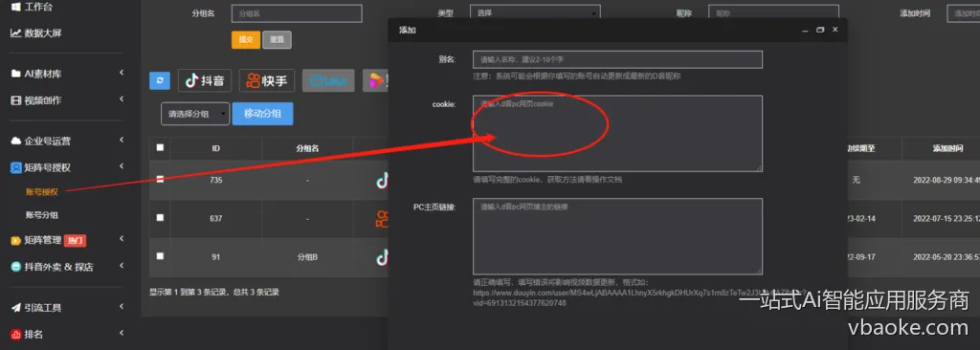Click the 视频创作 film icon

[16, 100]
